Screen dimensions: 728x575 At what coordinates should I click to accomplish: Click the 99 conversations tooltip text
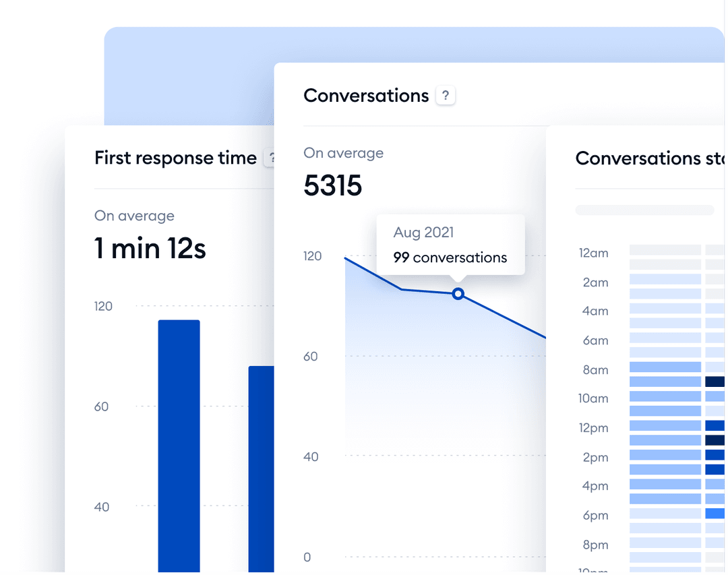tap(450, 258)
